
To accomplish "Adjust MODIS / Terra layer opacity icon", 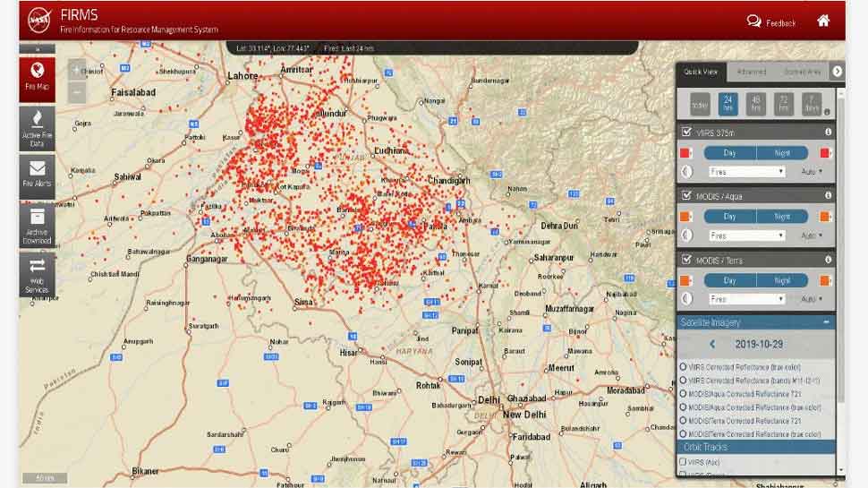I will coord(687,299).
